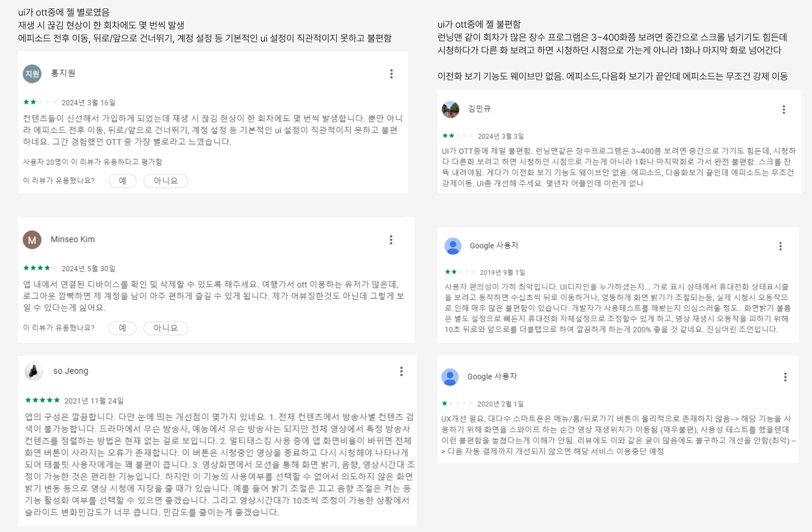
Task: Open more options on so Jeong's review
Action: coord(401,371)
